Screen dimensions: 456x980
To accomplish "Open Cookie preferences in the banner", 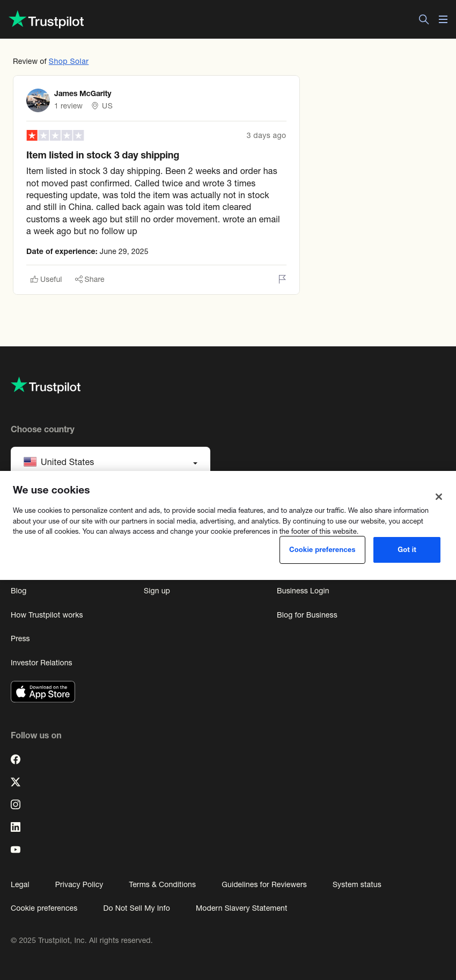I will point(322,550).
